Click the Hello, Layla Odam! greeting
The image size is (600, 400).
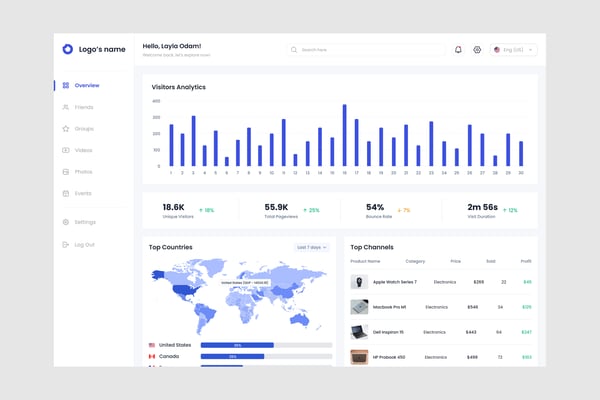click(172, 46)
